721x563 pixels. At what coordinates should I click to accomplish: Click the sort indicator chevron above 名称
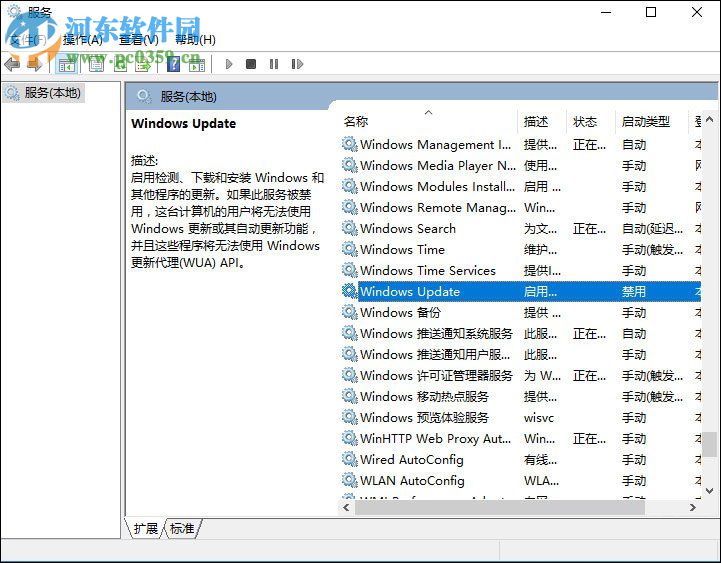tap(429, 112)
